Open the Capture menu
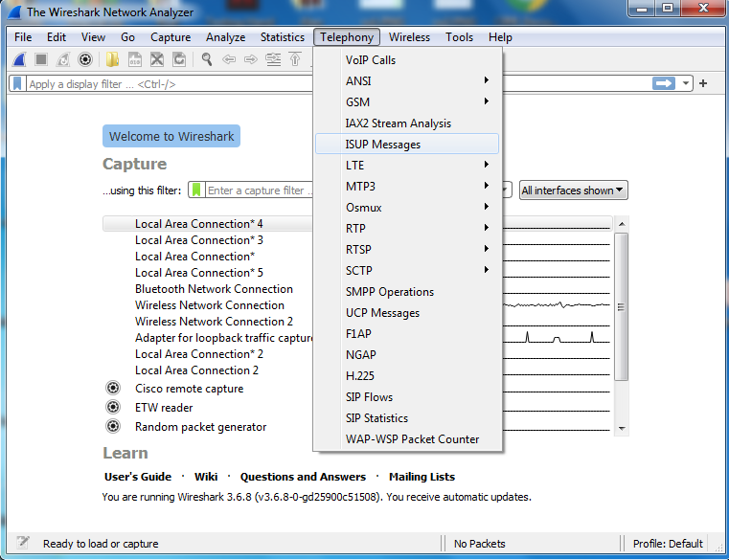Screen dimensions: 729x560 171,37
